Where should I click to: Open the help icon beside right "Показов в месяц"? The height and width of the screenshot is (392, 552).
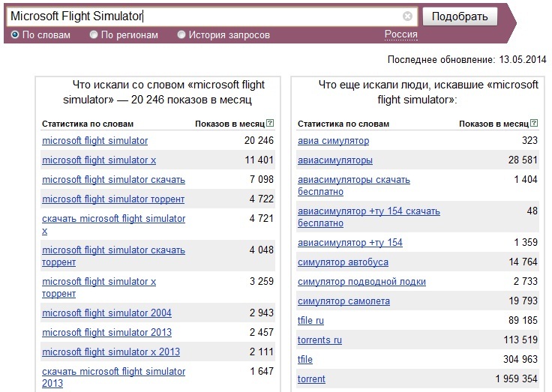pos(534,123)
